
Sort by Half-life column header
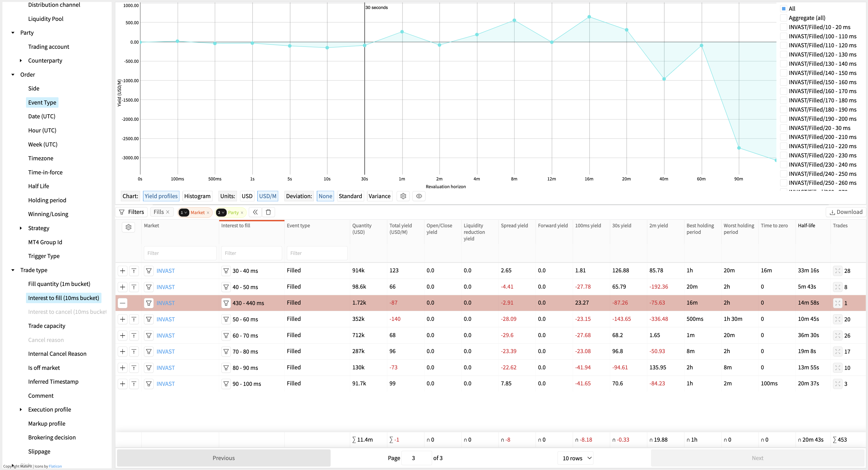806,226
